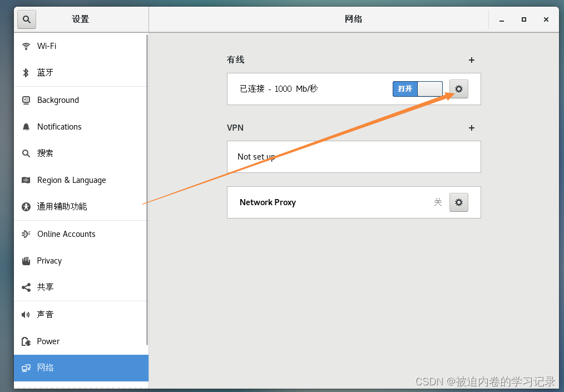The image size is (564, 392).
Task: Click the network icon beside 网络
Action: point(26,368)
